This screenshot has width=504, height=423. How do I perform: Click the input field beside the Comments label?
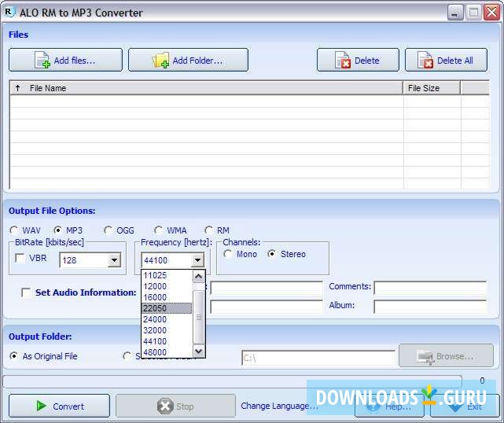click(430, 288)
